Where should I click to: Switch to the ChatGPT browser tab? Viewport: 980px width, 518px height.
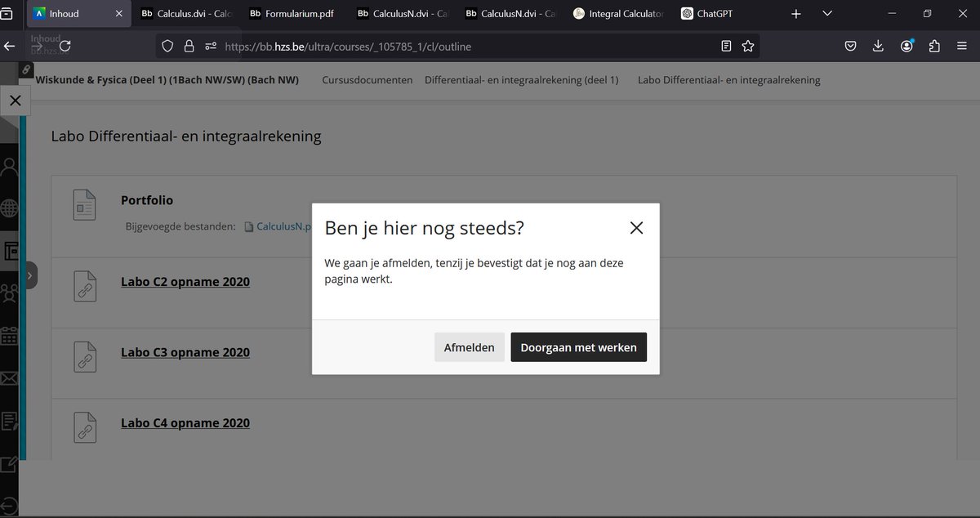(x=726, y=14)
